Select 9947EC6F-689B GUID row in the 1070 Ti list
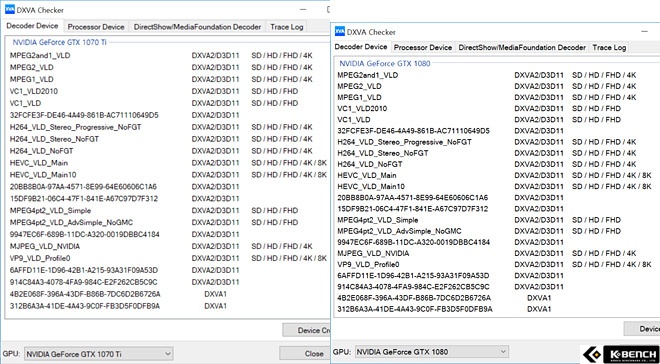Image resolution: width=660 pixels, height=364 pixels. tap(168, 234)
